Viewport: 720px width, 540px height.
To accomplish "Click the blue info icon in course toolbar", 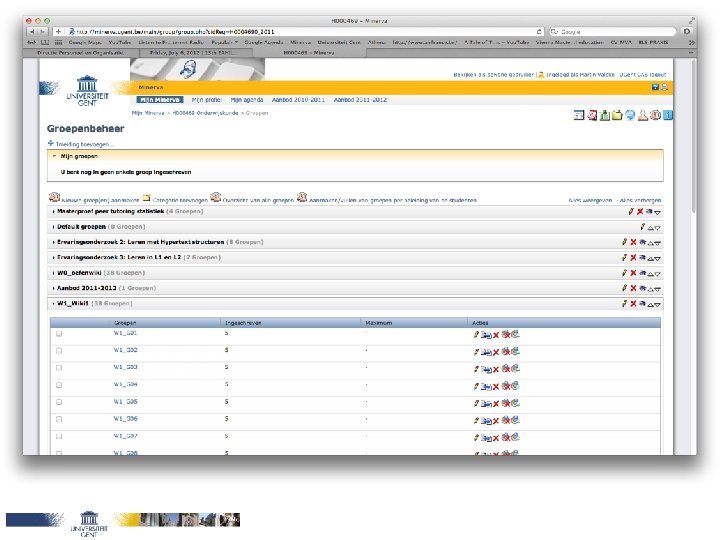I will pos(668,115).
